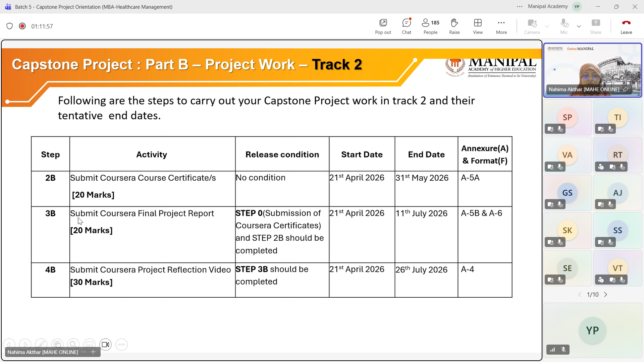Click the '26th July 2026' end date cell
644x362 pixels.
426,280
